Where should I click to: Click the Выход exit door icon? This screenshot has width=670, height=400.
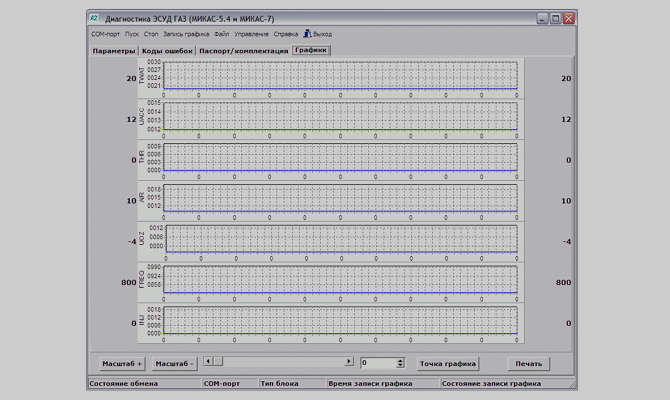pos(306,34)
